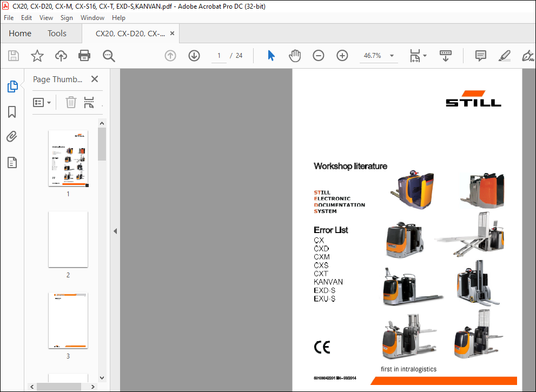Open the Attachments paperclip panel
Screen dimensions: 536x392
point(11,137)
